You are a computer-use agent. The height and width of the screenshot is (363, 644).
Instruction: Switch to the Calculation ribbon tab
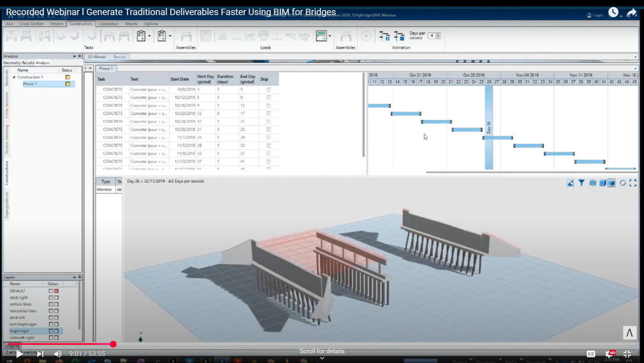pos(108,24)
